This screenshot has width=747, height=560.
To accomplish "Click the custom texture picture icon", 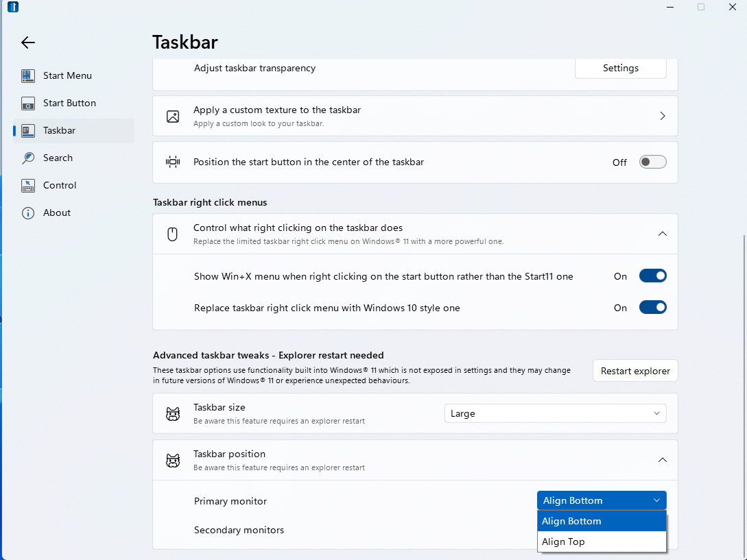I will (x=173, y=117).
